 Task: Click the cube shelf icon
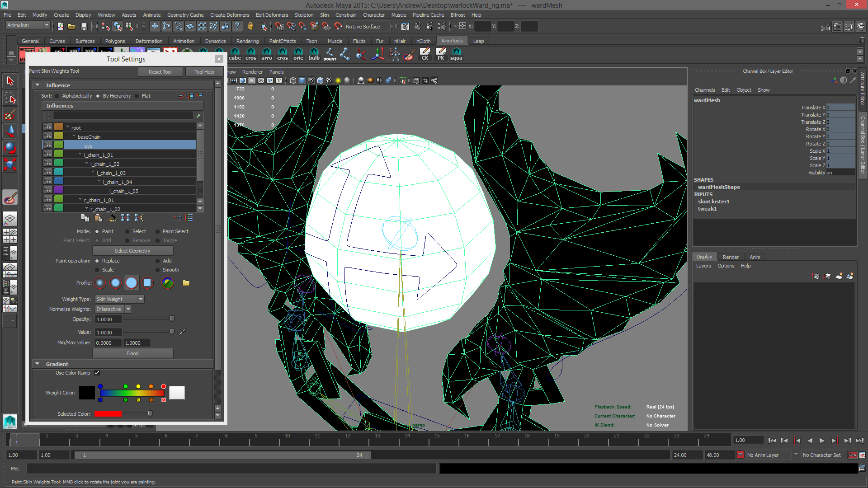click(x=235, y=54)
